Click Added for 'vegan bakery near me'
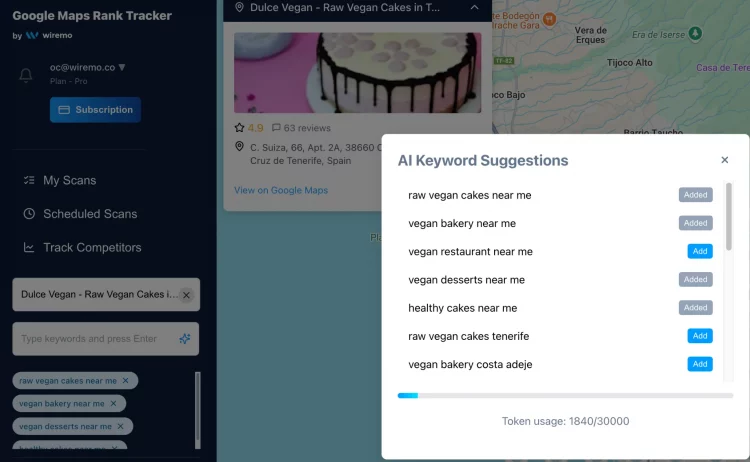Image resolution: width=750 pixels, height=462 pixels. pyautogui.click(x=695, y=223)
